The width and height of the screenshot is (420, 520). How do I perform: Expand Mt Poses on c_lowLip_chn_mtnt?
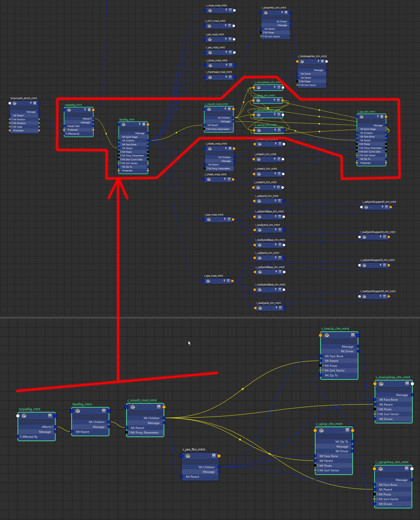point(323,366)
